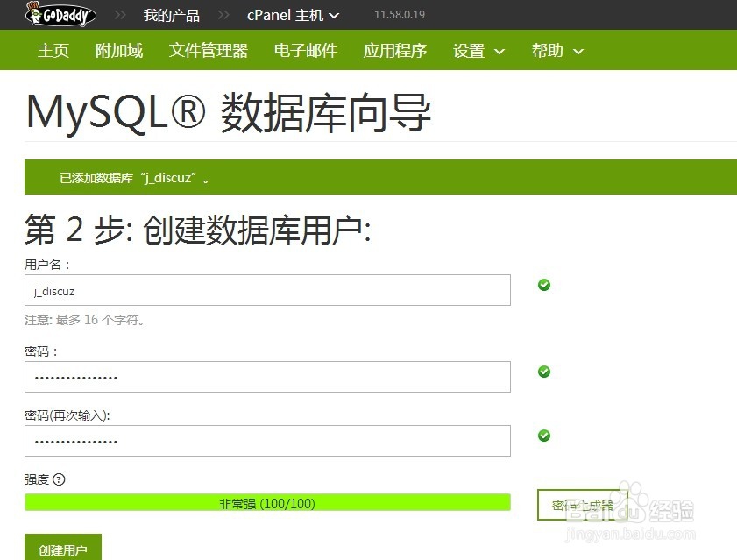Expand the 设置 dropdown menu
The image size is (737, 560).
(x=478, y=51)
